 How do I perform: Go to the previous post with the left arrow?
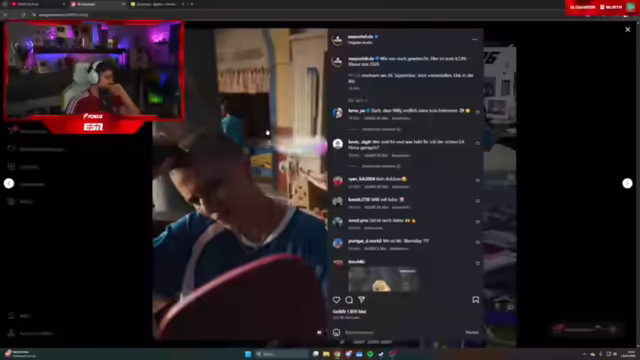click(9, 183)
